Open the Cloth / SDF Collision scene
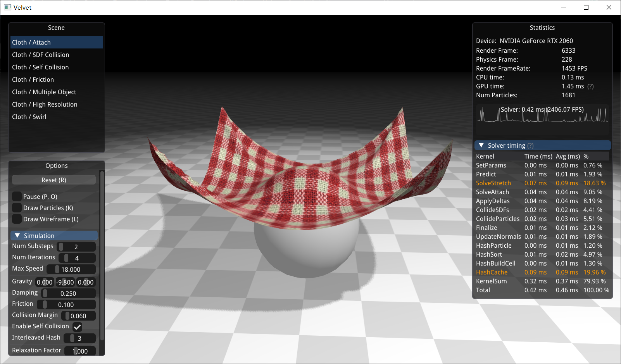The width and height of the screenshot is (621, 364). (x=57, y=55)
